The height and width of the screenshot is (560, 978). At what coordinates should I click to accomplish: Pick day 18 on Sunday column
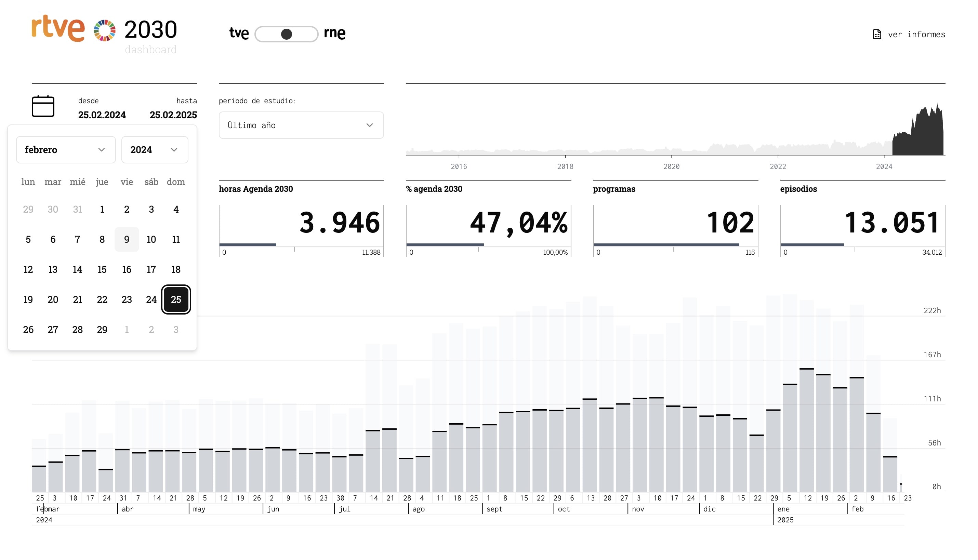176,270
